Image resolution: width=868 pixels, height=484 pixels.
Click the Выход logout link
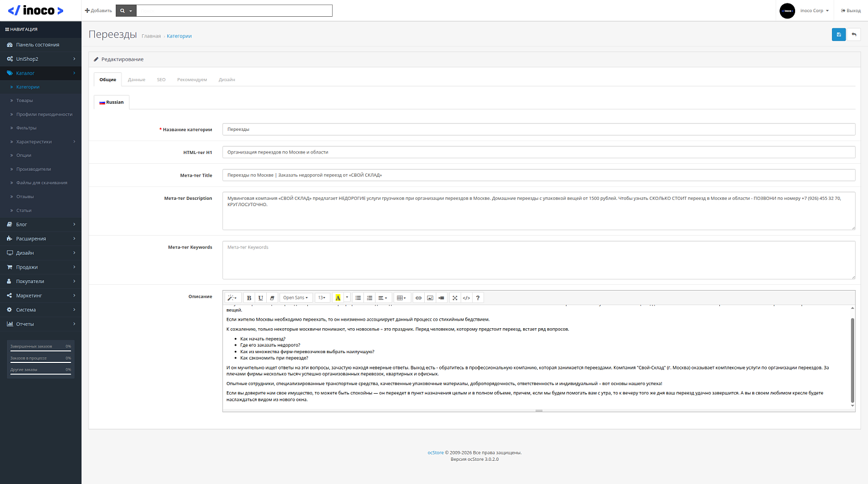[x=851, y=10]
